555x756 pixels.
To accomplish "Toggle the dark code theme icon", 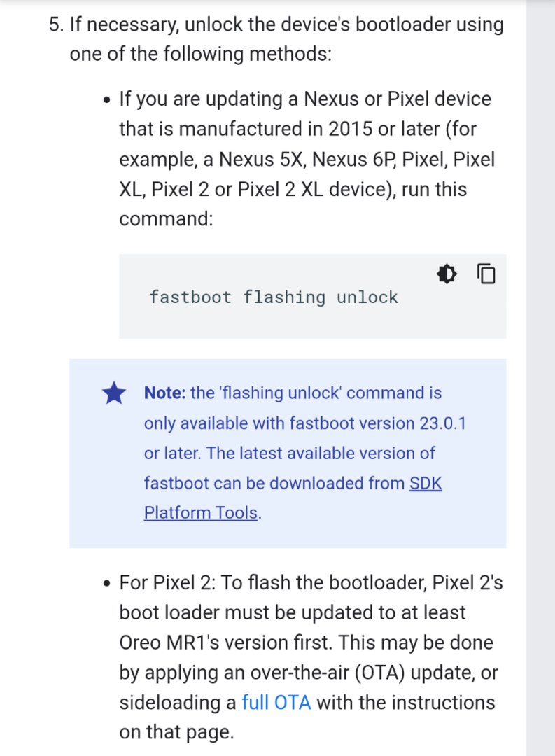I will pos(447,274).
